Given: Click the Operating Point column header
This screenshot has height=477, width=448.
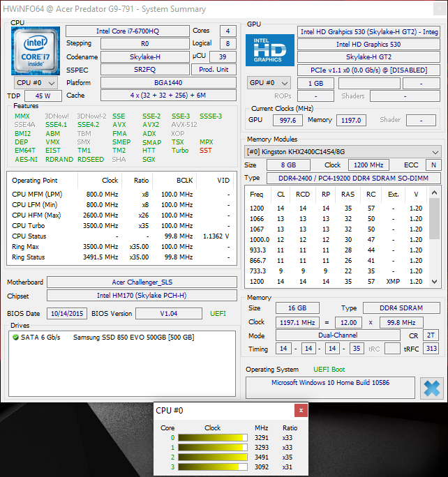Looking at the screenshot, I should click(43, 181).
